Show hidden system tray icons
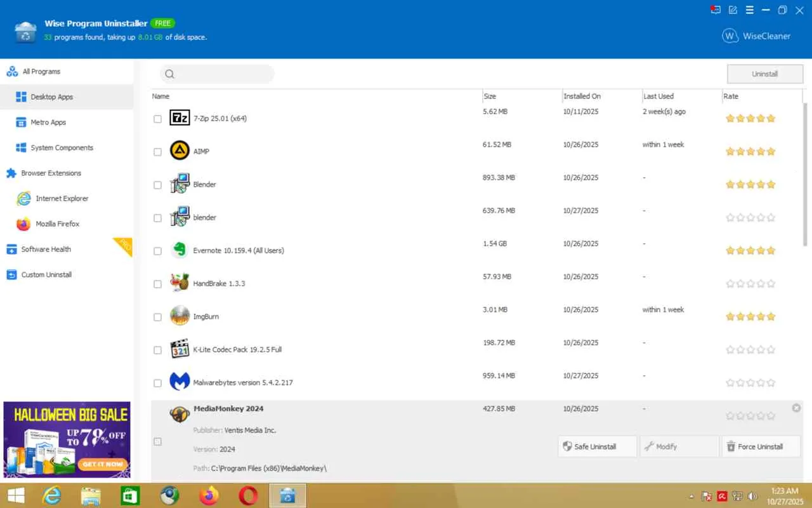Image resolution: width=812 pixels, height=508 pixels. pyautogui.click(x=691, y=496)
